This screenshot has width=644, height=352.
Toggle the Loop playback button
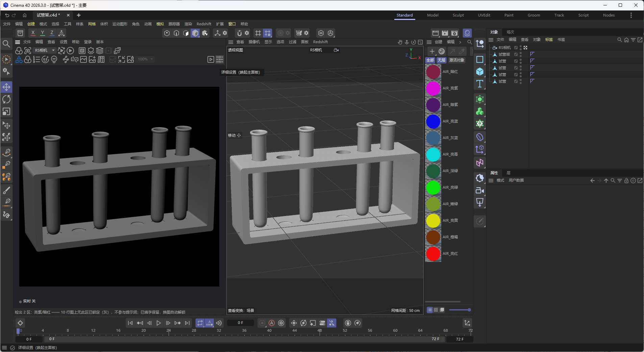tap(200, 323)
